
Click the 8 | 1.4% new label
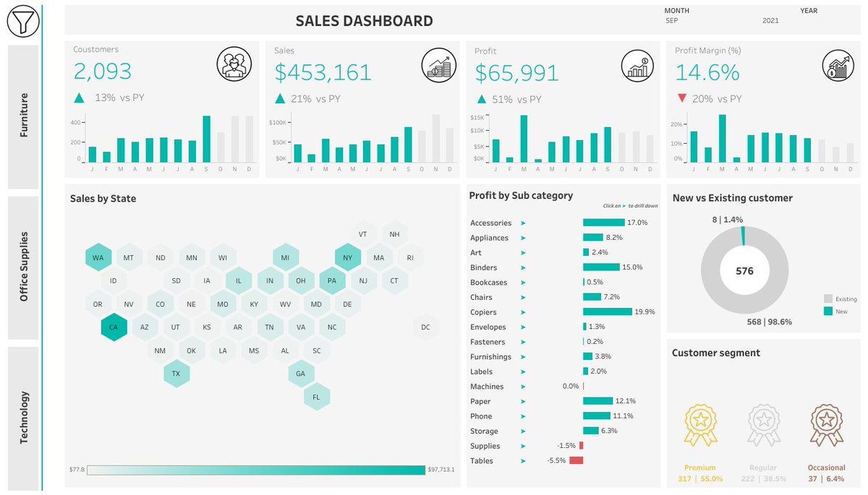coord(727,219)
